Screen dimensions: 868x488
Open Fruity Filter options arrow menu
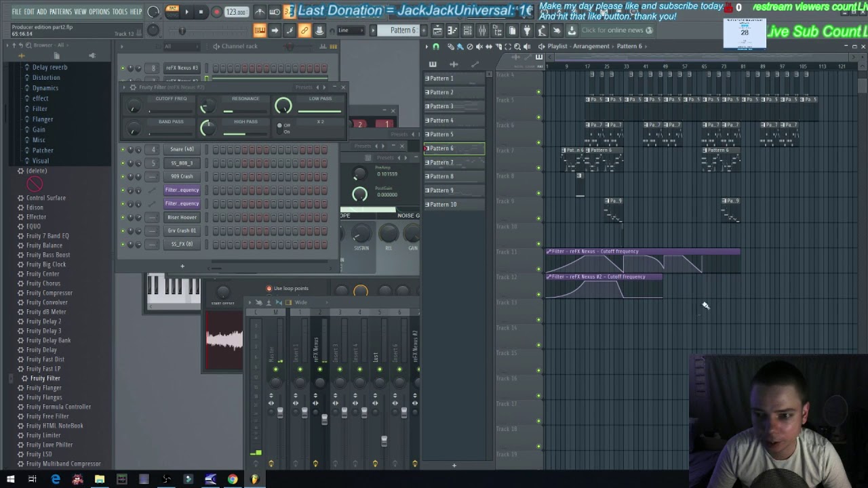[x=123, y=87]
